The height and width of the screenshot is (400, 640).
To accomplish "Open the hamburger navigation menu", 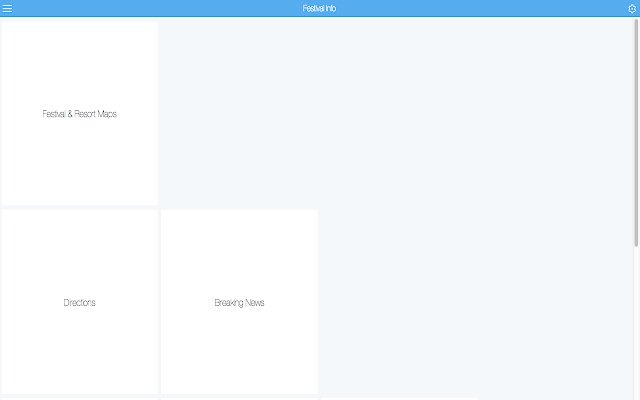I will pos(7,8).
